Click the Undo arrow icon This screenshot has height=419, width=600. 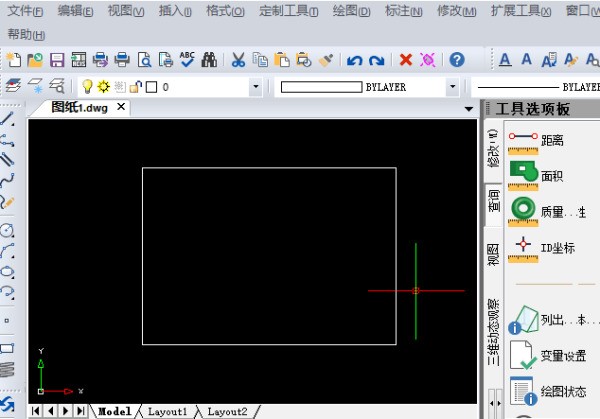tap(354, 60)
